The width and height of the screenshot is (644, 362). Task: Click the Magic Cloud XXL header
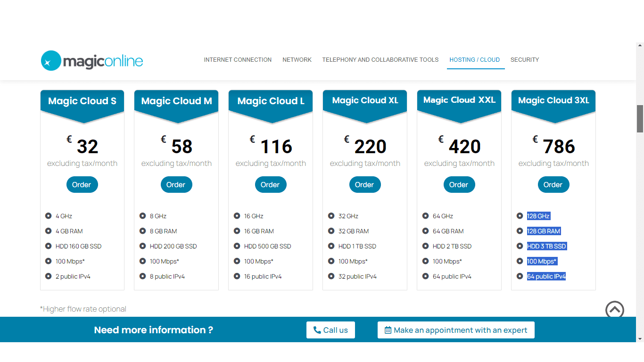(459, 100)
